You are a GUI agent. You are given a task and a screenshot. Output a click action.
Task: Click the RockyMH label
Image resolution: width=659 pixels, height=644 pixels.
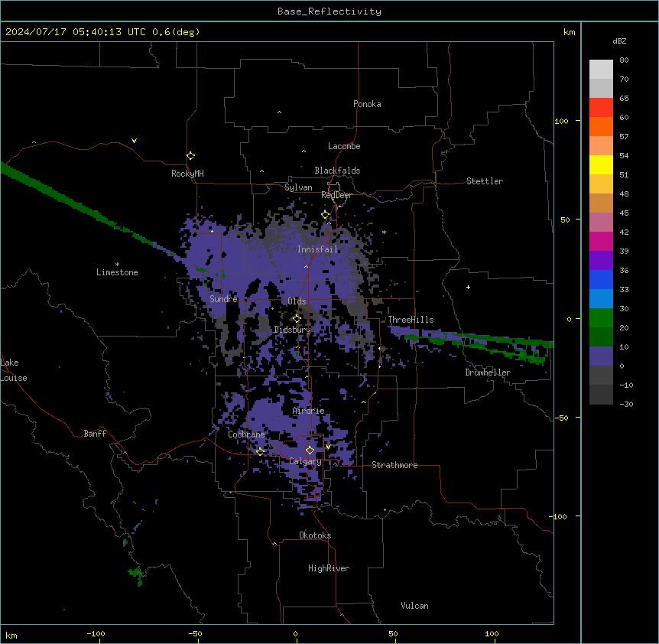click(x=187, y=173)
